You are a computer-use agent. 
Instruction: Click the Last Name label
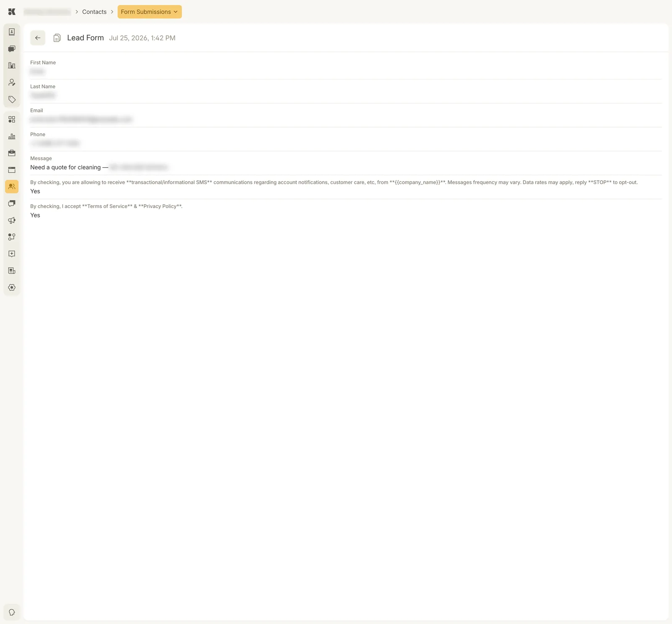(43, 87)
